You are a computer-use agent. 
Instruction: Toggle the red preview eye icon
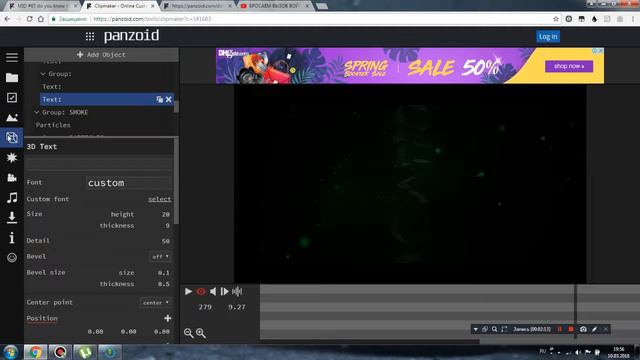201,291
